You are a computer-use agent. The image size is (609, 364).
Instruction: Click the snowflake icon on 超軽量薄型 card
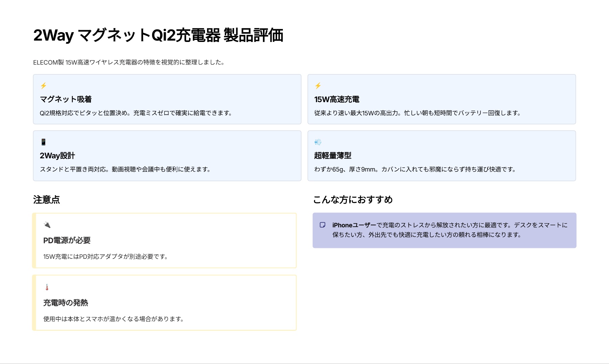(317, 142)
